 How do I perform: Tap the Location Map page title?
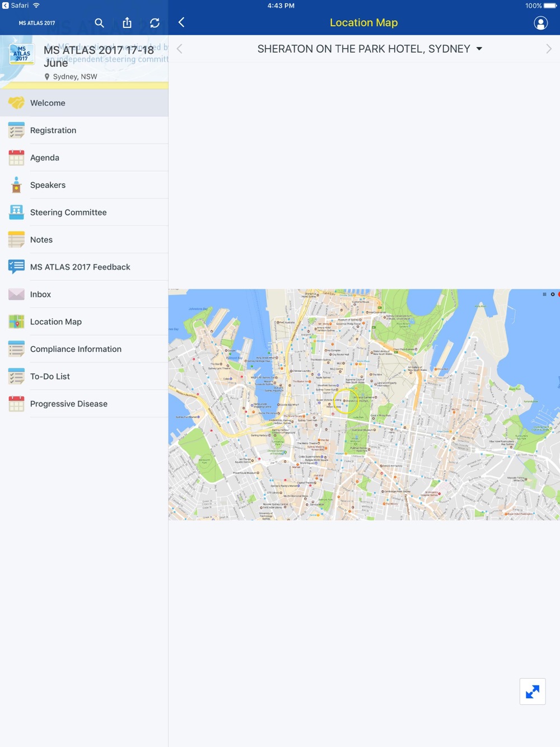(x=364, y=22)
